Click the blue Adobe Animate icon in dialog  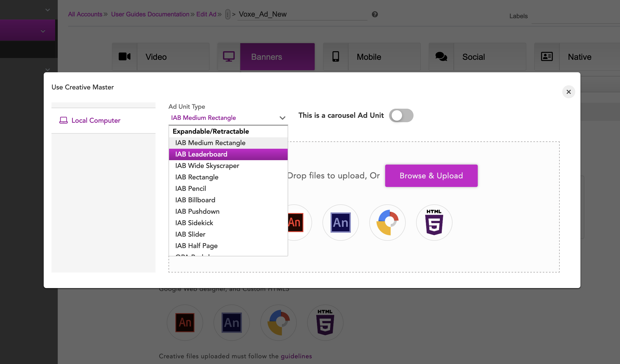pyautogui.click(x=340, y=223)
